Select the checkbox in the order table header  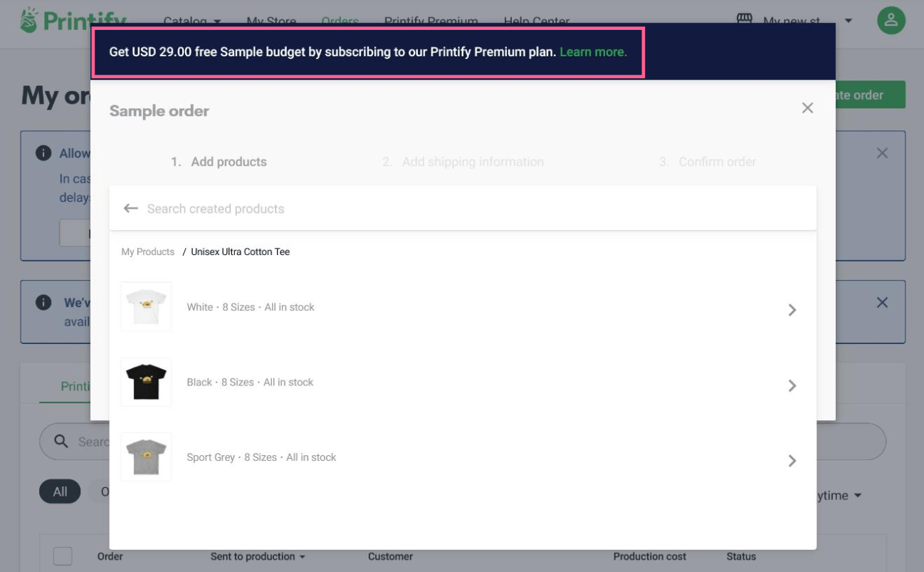tap(62, 556)
